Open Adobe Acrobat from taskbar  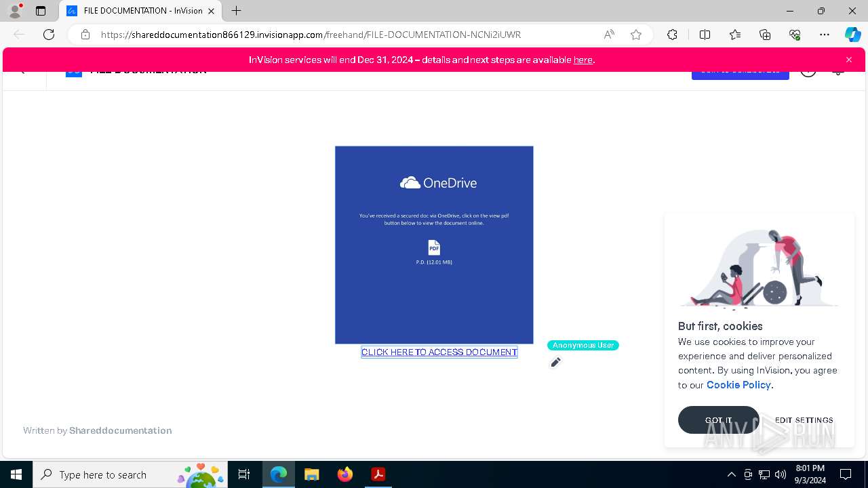(378, 474)
